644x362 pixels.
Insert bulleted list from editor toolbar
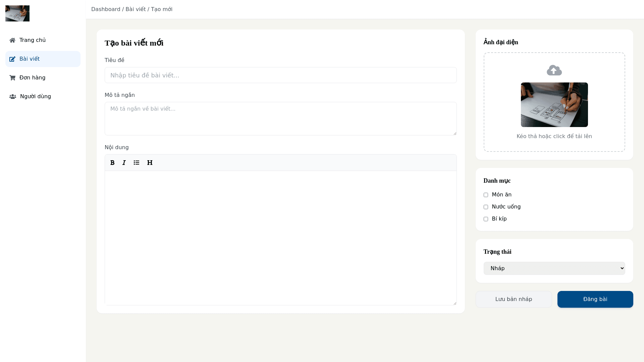(137, 163)
